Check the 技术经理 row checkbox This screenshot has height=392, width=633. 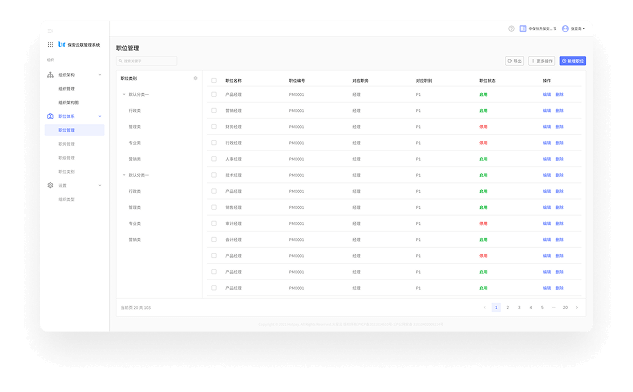[x=214, y=175]
